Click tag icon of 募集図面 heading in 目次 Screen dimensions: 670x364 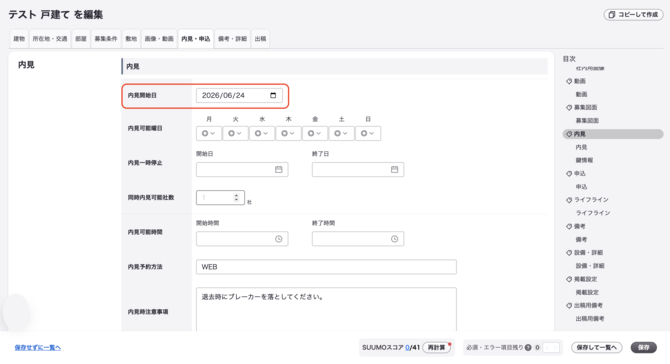pyautogui.click(x=569, y=108)
